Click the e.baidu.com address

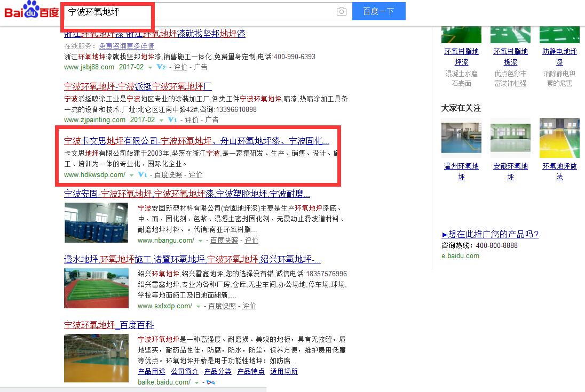click(x=461, y=256)
